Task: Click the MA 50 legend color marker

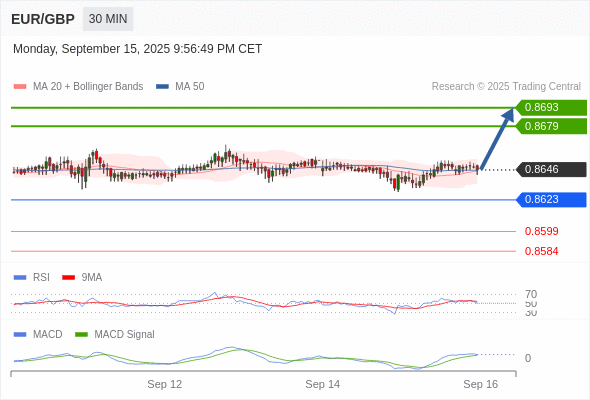Action: 162,87
